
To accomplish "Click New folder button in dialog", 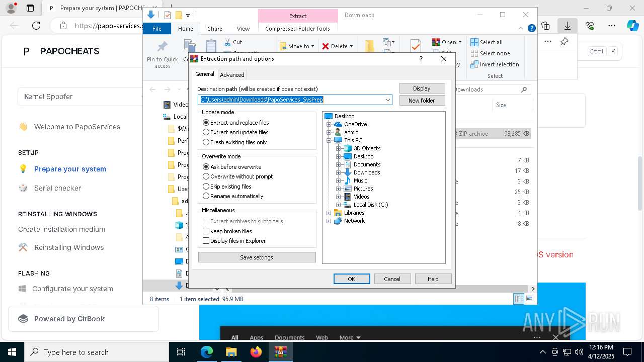I will [x=422, y=101].
